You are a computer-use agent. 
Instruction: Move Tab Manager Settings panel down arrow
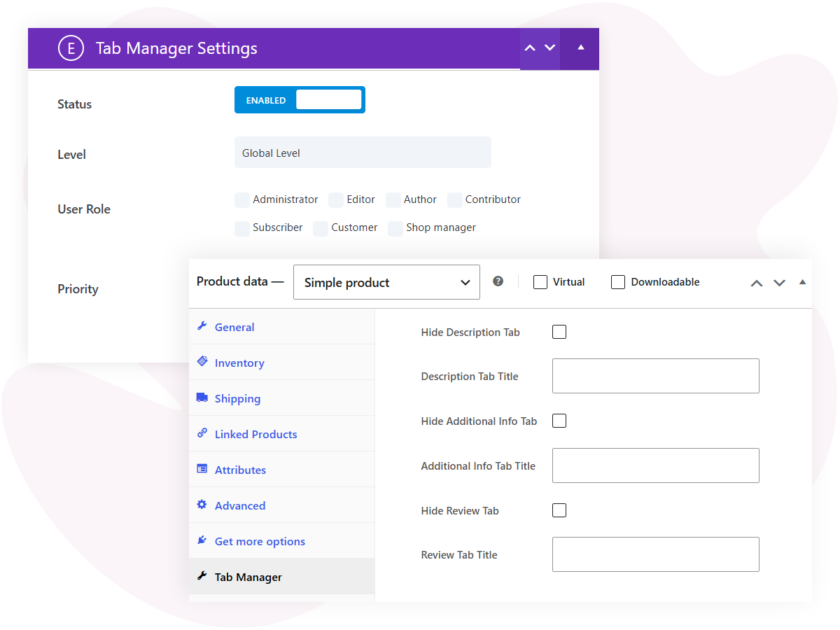click(550, 48)
